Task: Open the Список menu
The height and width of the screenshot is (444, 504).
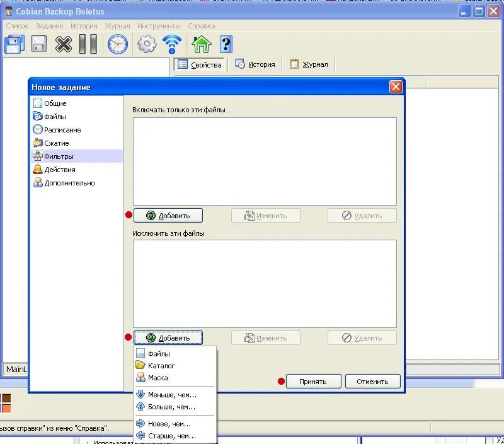Action: coord(17,26)
